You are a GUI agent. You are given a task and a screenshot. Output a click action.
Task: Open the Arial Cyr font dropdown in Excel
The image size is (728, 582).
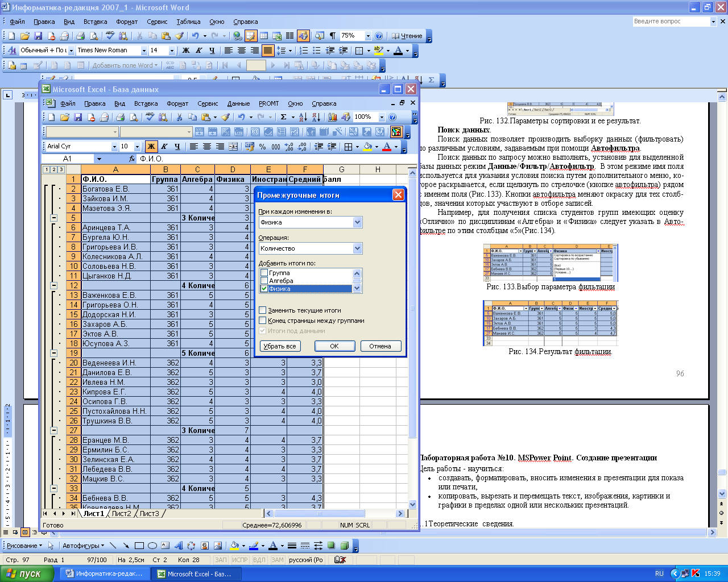pos(114,146)
